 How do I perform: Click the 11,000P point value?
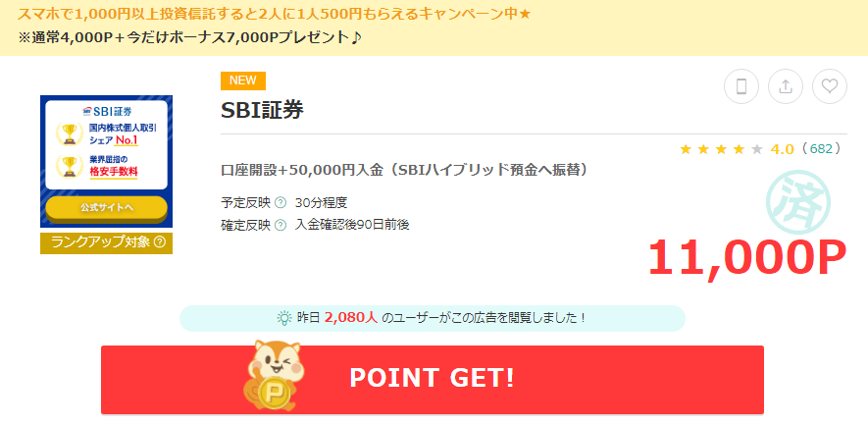coord(746,259)
